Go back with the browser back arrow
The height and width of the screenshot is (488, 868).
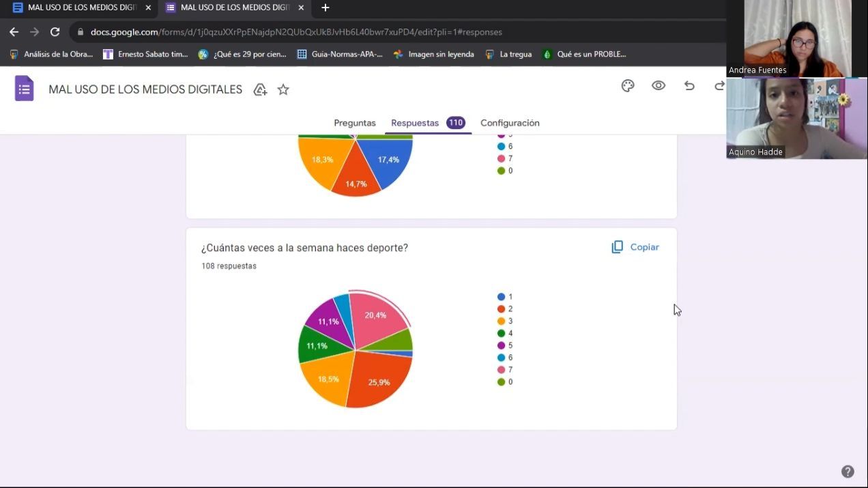point(14,32)
